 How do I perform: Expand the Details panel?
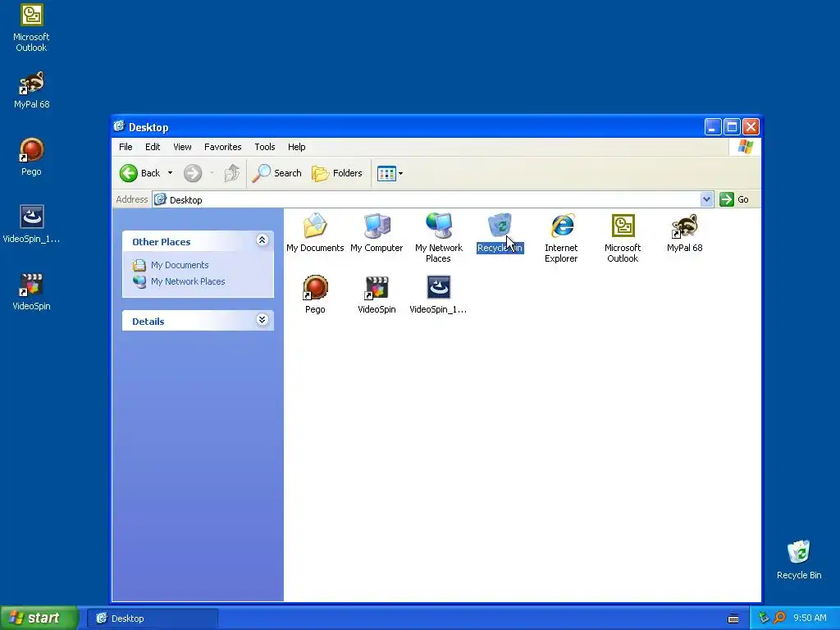pyautogui.click(x=262, y=320)
